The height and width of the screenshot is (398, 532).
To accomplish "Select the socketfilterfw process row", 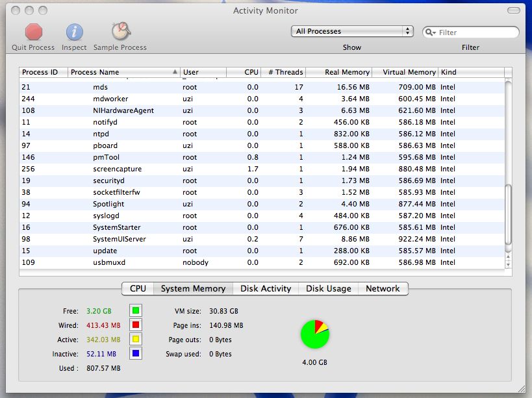I will pyautogui.click(x=262, y=193).
